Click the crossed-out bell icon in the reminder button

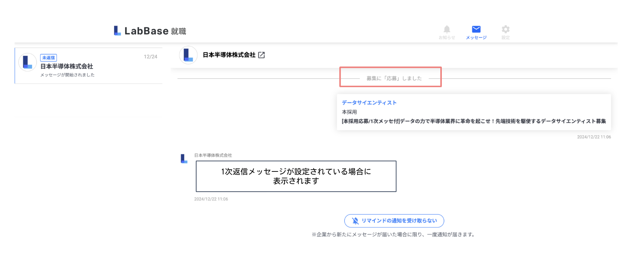click(x=355, y=221)
